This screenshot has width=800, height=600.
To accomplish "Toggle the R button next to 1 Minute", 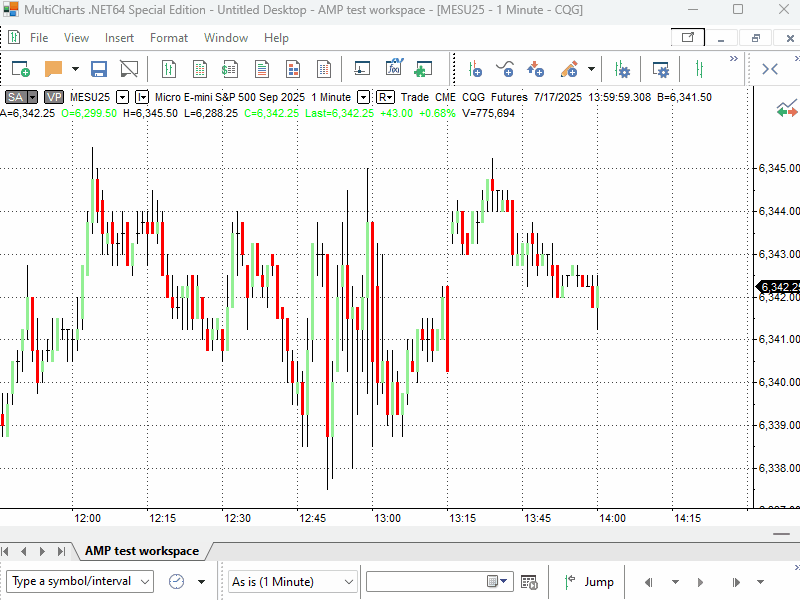I will tap(384, 97).
